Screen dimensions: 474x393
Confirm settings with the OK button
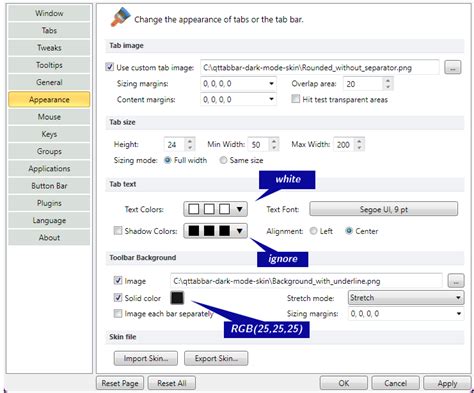[x=344, y=383]
